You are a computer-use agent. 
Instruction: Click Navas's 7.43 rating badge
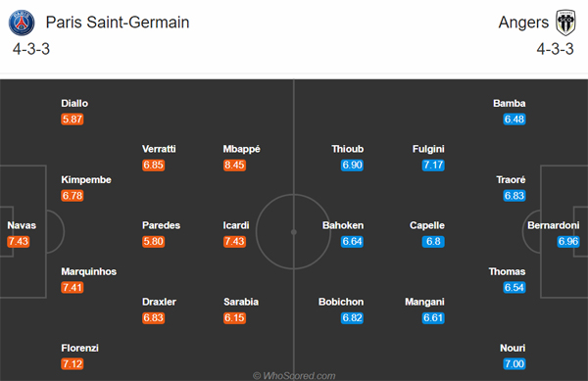tap(18, 241)
